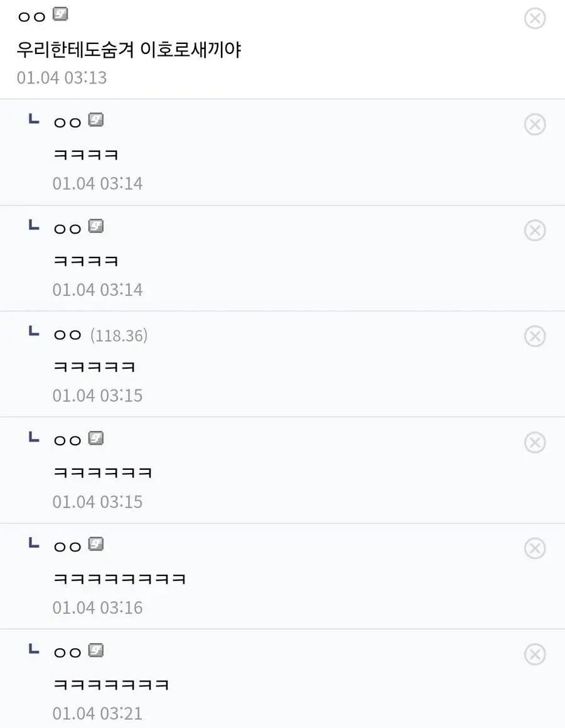The image size is (565, 728).
Task: Select the ㅋ text of the 03:16 reply
Action: (119, 579)
